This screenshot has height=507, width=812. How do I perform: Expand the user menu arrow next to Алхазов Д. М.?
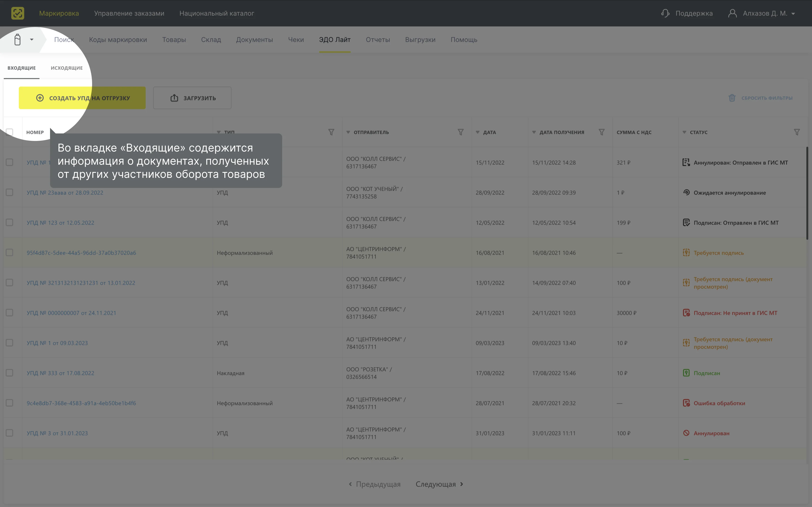793,14
